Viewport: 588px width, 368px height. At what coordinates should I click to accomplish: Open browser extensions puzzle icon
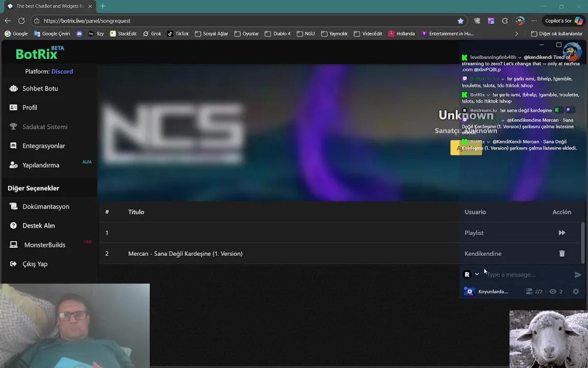pos(505,20)
